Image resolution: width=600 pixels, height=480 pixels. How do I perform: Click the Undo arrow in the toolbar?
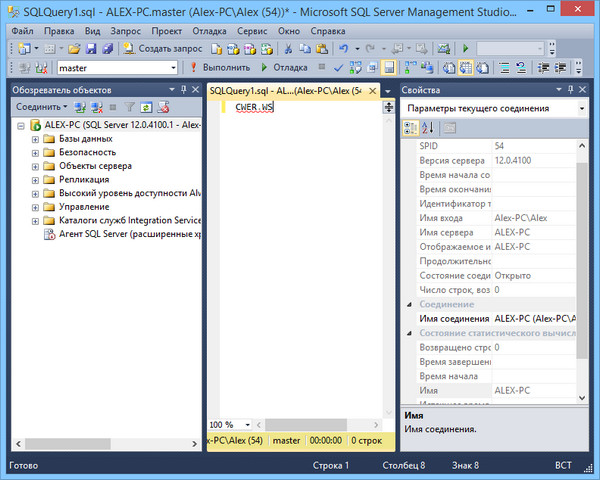(344, 48)
